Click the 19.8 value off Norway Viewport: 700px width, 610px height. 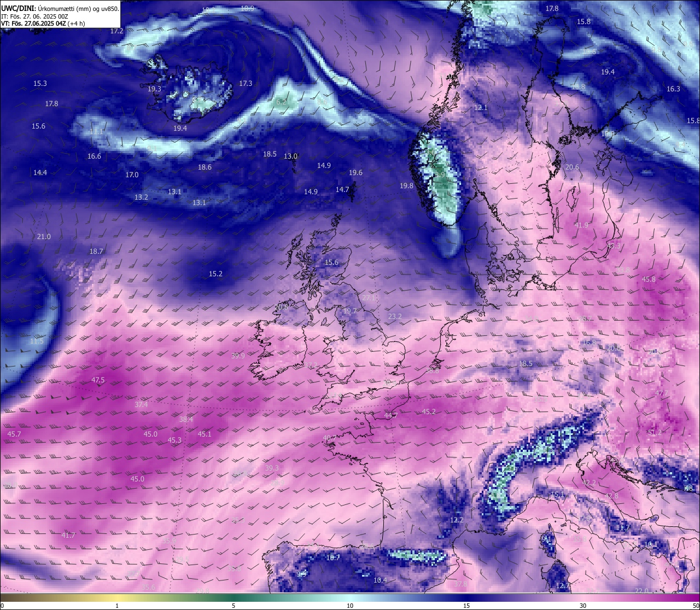click(x=406, y=186)
